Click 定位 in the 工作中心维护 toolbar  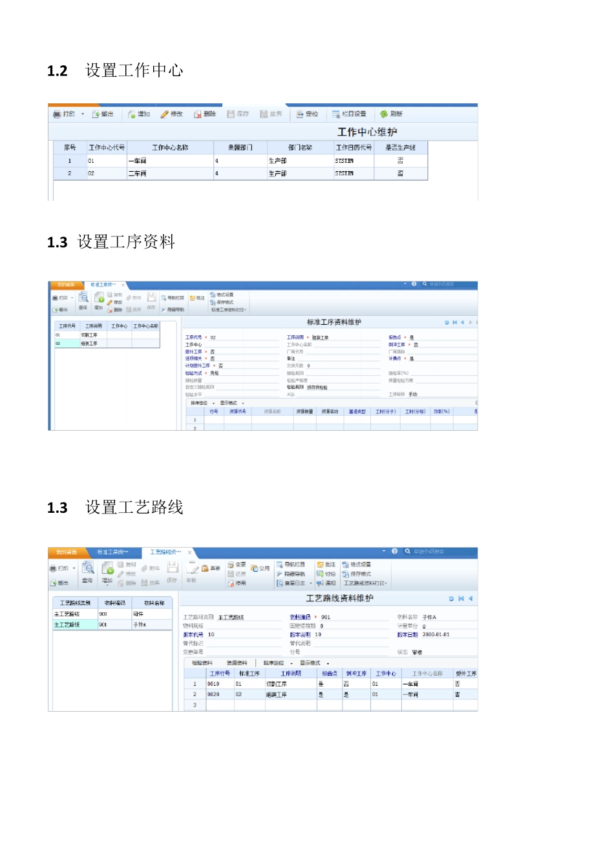(x=308, y=114)
